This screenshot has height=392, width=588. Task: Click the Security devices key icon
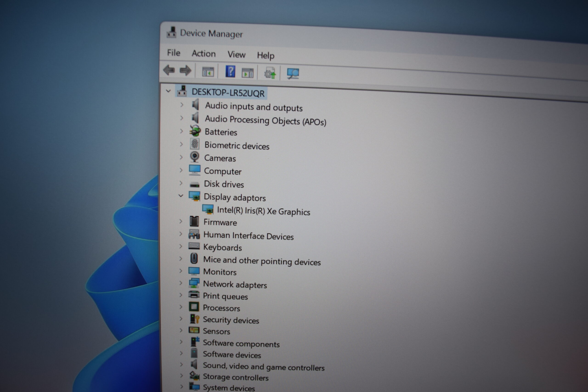195,319
